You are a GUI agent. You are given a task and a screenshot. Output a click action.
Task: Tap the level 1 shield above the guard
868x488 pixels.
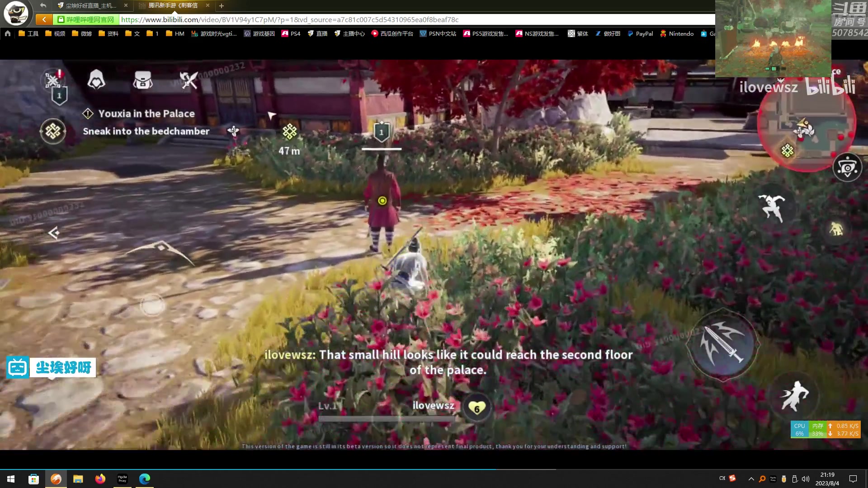click(x=382, y=132)
